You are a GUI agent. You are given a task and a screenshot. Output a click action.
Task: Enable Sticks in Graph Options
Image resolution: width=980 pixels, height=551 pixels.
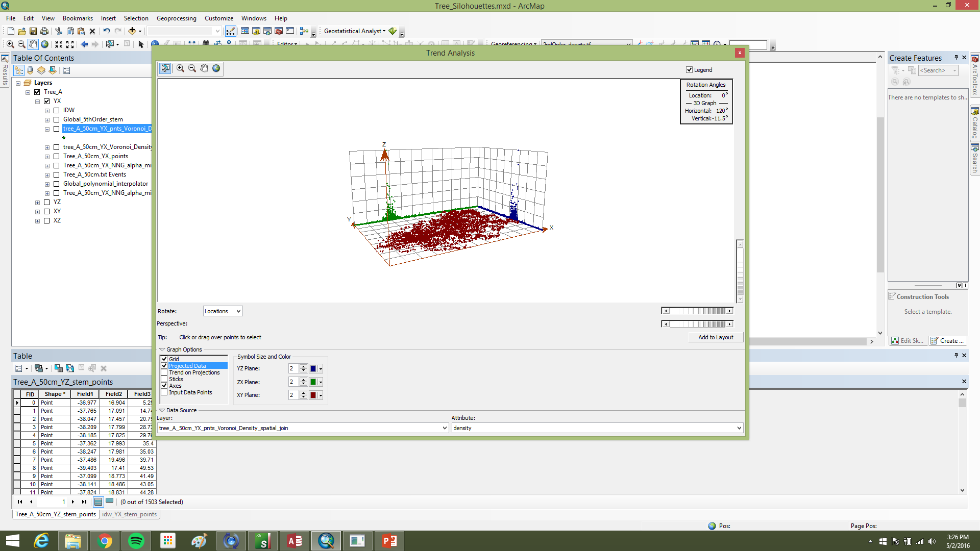(x=164, y=379)
